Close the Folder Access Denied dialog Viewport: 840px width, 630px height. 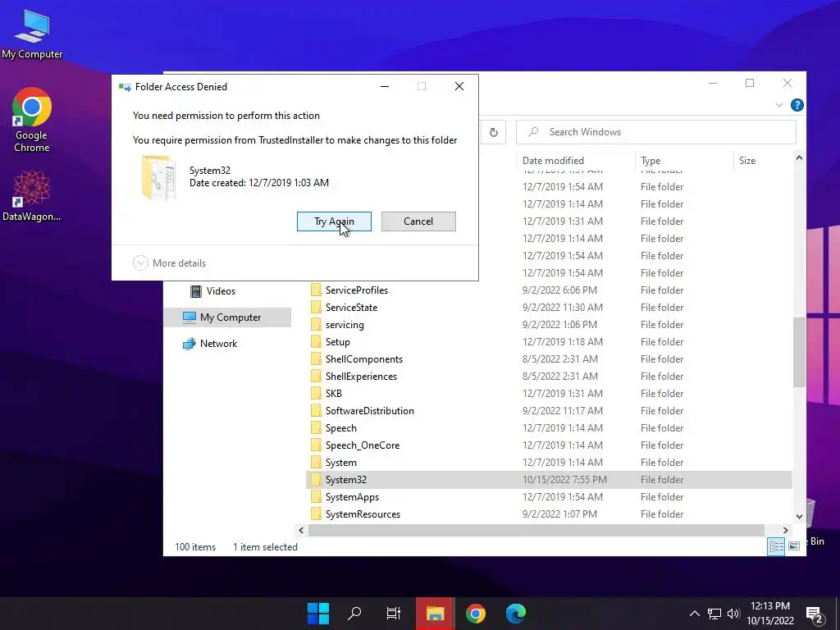[x=459, y=86]
